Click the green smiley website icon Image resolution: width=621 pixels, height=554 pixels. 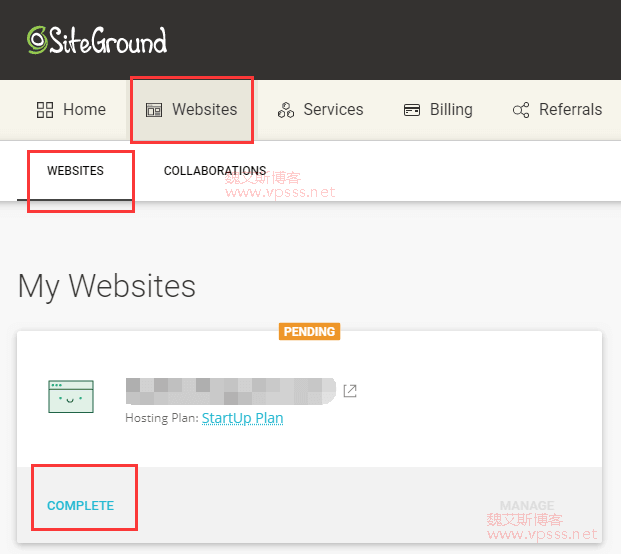tap(71, 397)
